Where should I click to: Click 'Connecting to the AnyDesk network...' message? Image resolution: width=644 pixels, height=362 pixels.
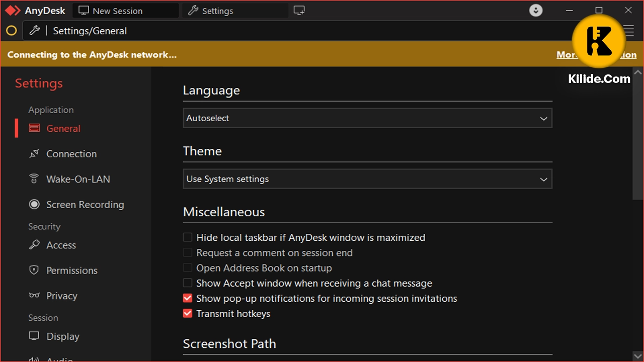92,55
